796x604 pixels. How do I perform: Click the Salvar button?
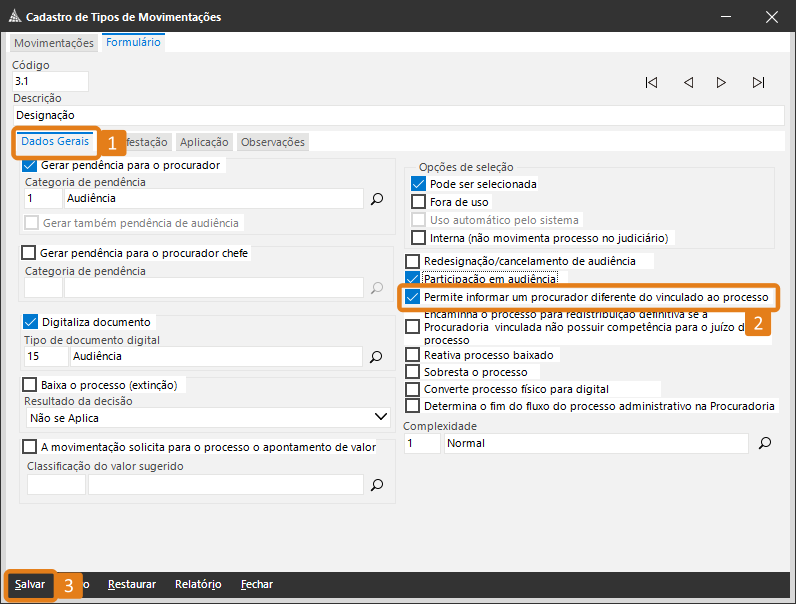coord(30,584)
